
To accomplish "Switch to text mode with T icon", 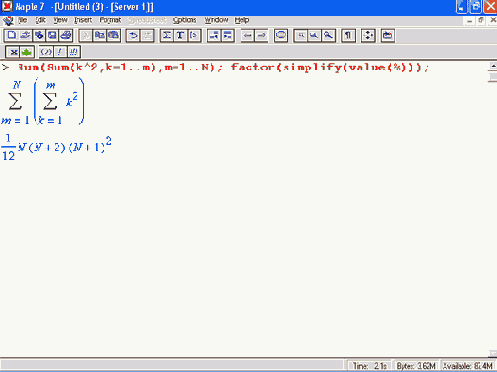I will coord(180,35).
